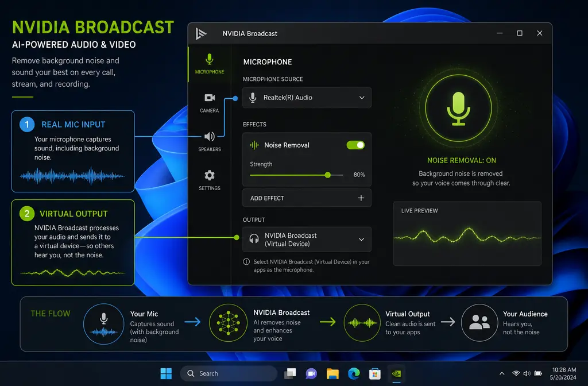Click the Noise Removal waveform icon
The width and height of the screenshot is (588, 386).
coord(254,145)
